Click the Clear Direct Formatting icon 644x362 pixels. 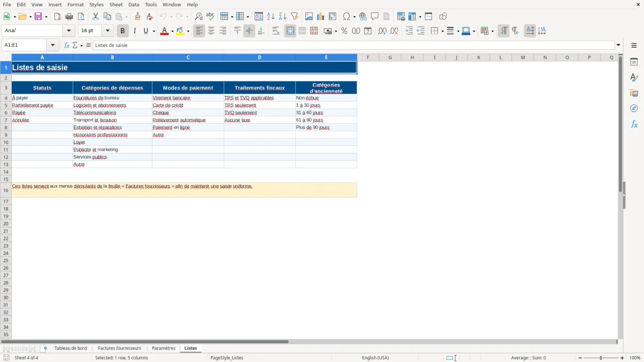(x=150, y=17)
